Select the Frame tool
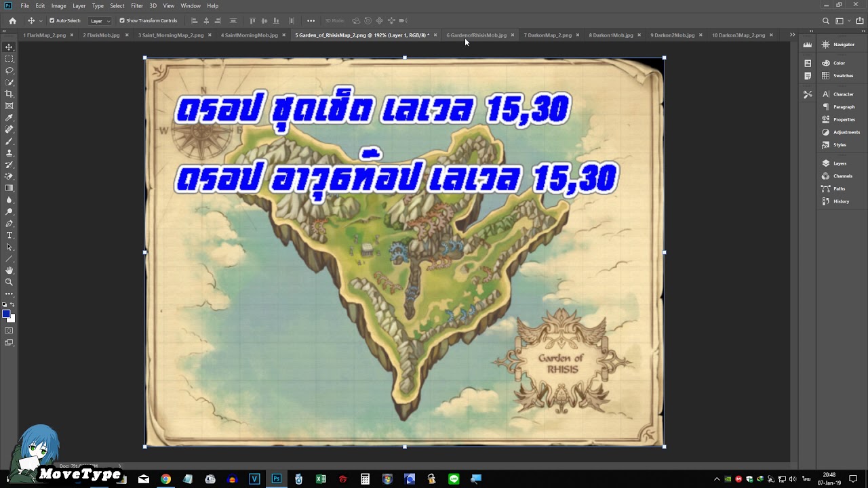Screen dimensions: 868x488 coord(9,106)
